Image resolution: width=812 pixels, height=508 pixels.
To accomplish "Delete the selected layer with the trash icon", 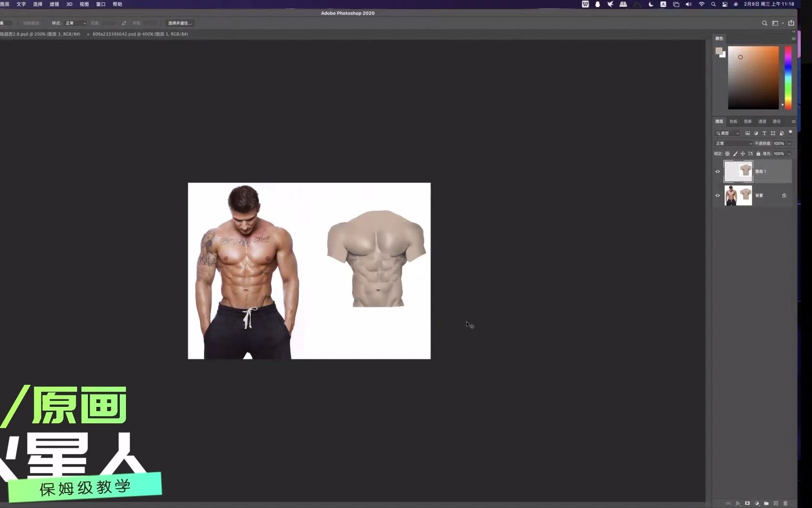I will point(785,503).
